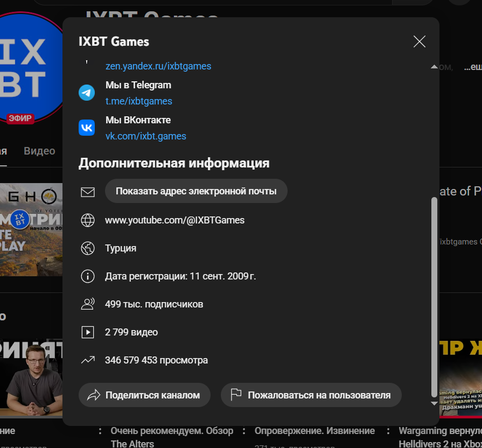Click the dialog scrollbar down arrow

point(434,403)
